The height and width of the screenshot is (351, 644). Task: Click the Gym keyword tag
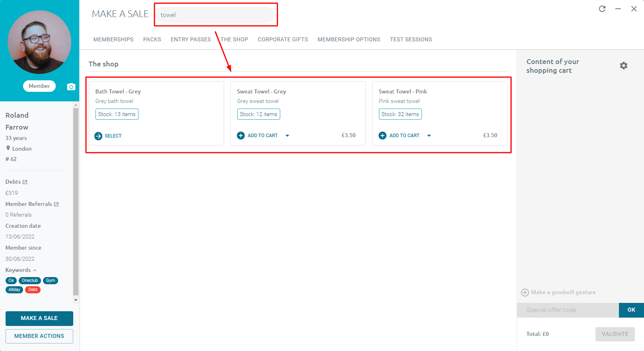tap(51, 281)
